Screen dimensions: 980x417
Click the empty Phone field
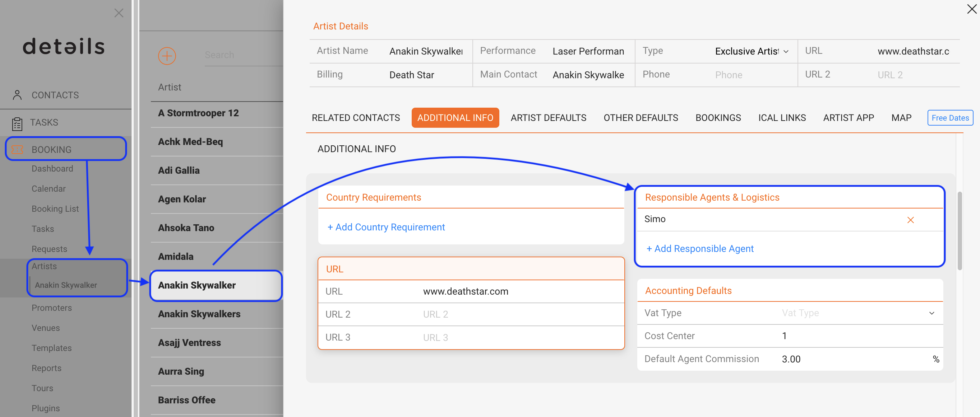click(752, 75)
